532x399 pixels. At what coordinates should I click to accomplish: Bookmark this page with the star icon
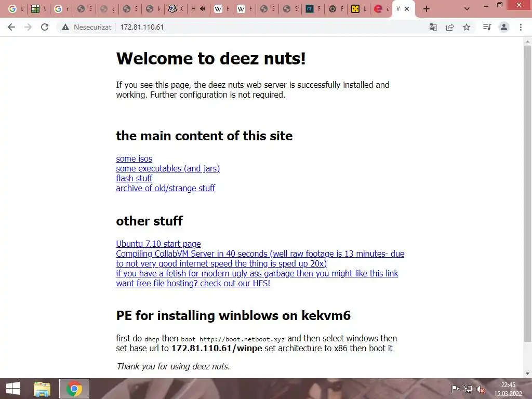[467, 27]
